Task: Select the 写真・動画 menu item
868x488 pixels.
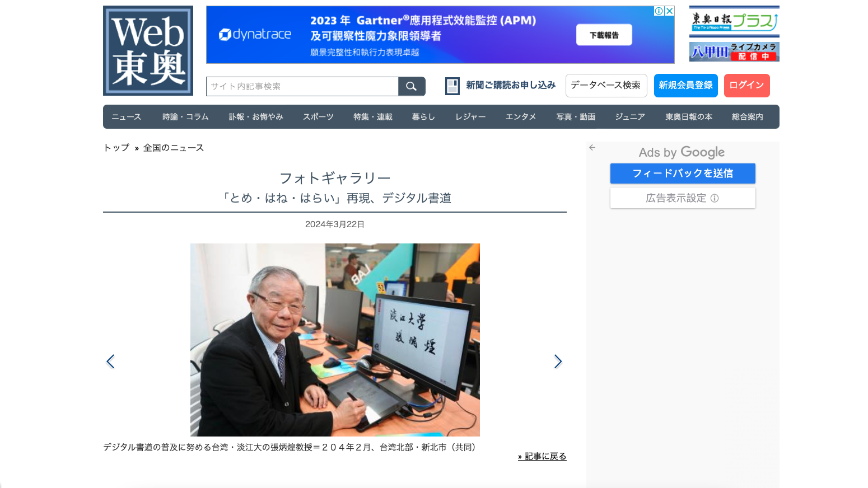Action: 575,117
